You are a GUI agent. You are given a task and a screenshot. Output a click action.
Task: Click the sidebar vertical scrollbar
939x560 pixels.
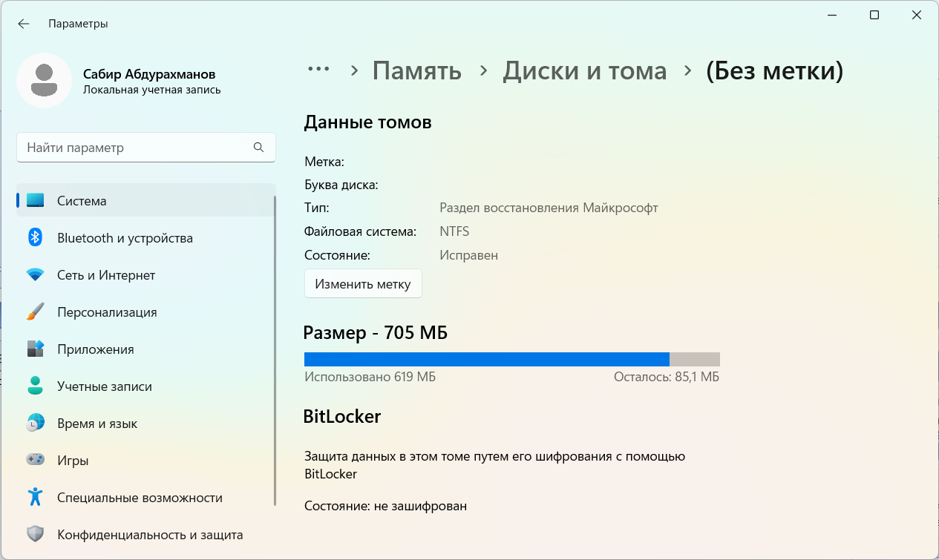(x=275, y=349)
